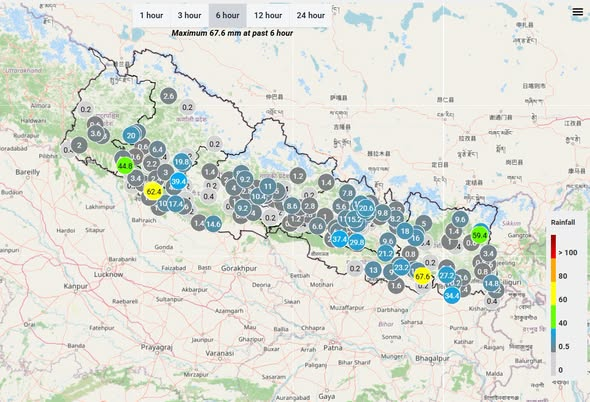
Task: Click the 16 rainfall marker
Action: pos(416,238)
